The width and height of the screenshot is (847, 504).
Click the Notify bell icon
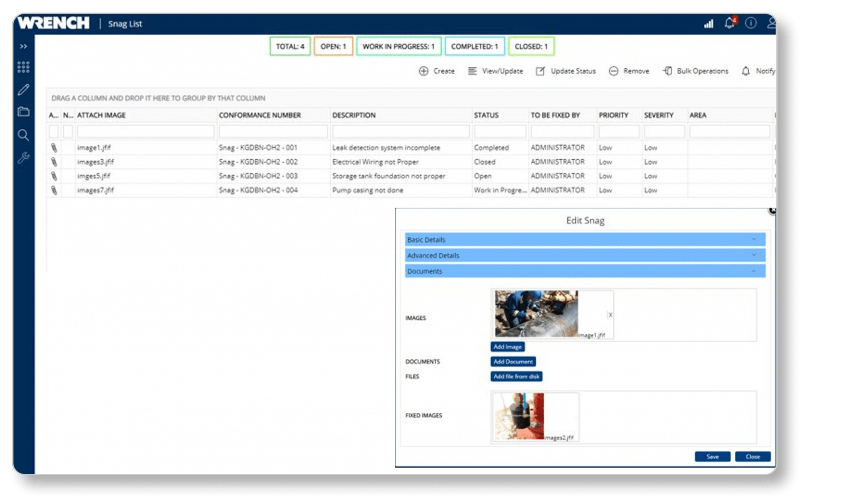(746, 71)
